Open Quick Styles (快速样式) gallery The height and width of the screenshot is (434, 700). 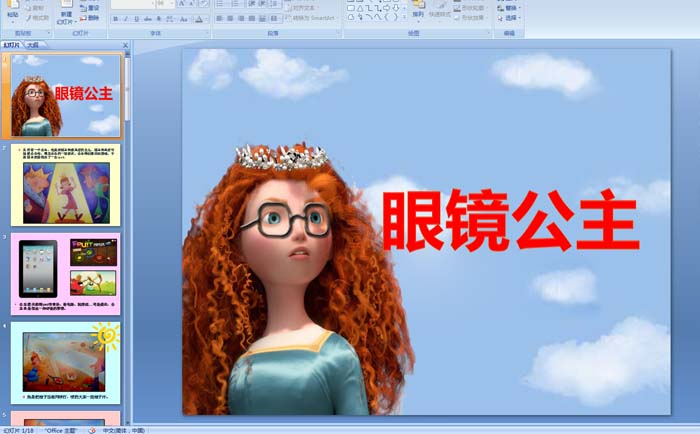coord(440,11)
